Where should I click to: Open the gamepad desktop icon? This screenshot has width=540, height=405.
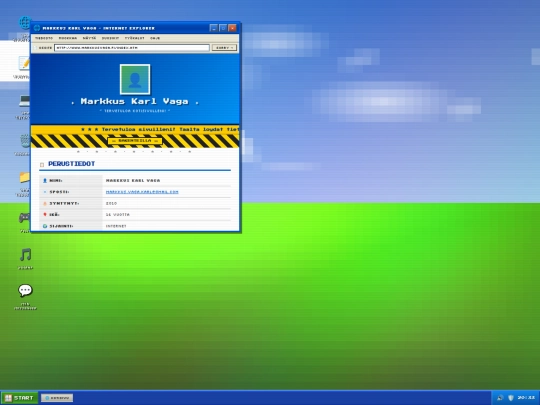[x=25, y=218]
